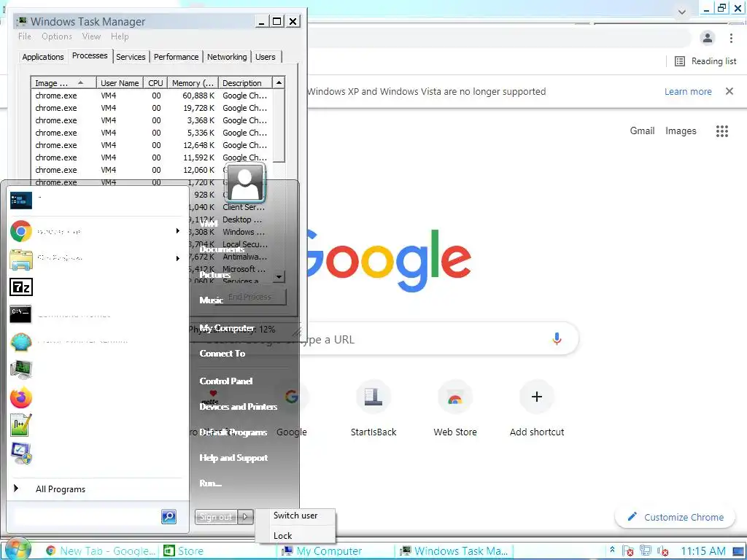Click the Windows Start orb
Image resolution: width=747 pixels, height=560 pixels.
(18, 549)
